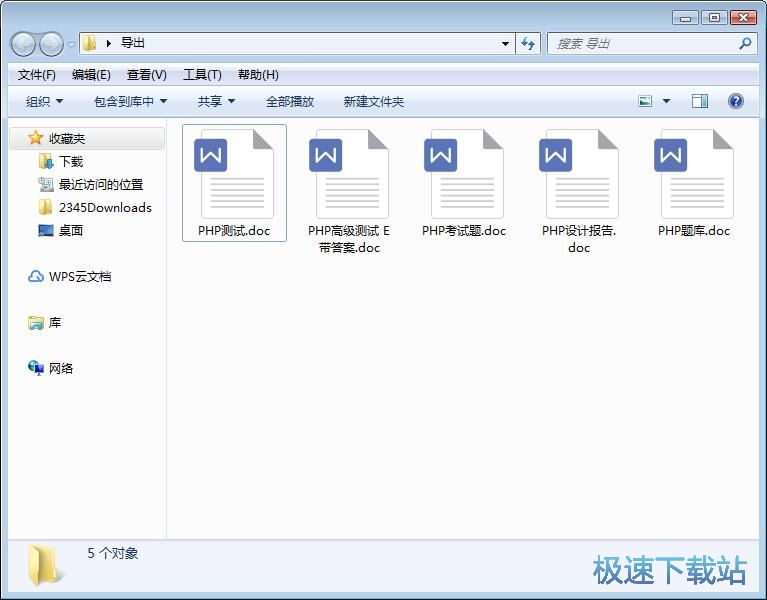Image resolution: width=767 pixels, height=600 pixels.
Task: Select 库 in the navigation pane
Action: click(55, 322)
